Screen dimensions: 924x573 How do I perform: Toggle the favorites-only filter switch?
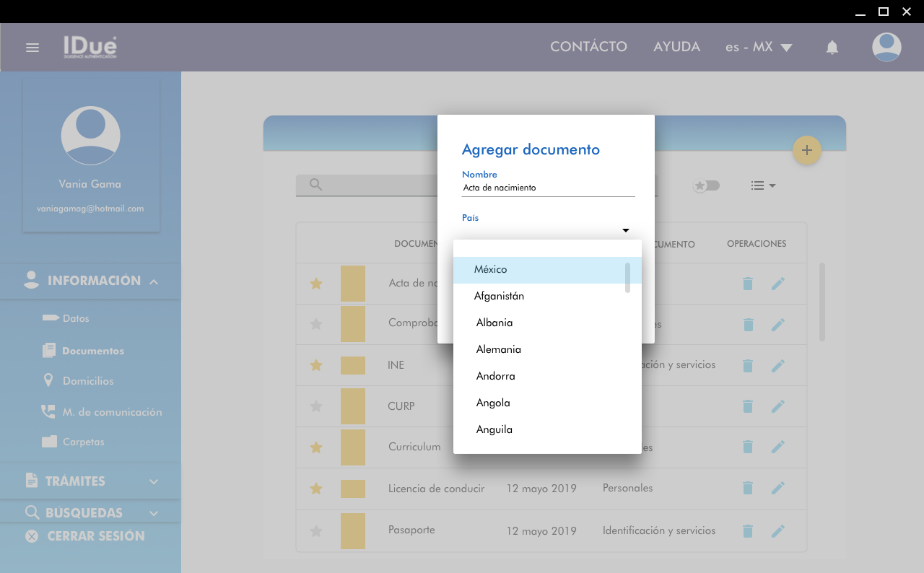[x=707, y=185]
